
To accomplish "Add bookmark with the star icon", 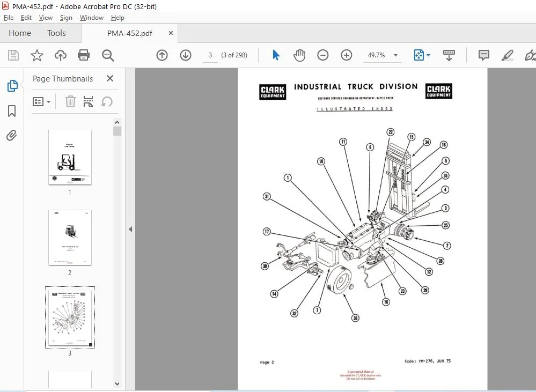I will [37, 55].
